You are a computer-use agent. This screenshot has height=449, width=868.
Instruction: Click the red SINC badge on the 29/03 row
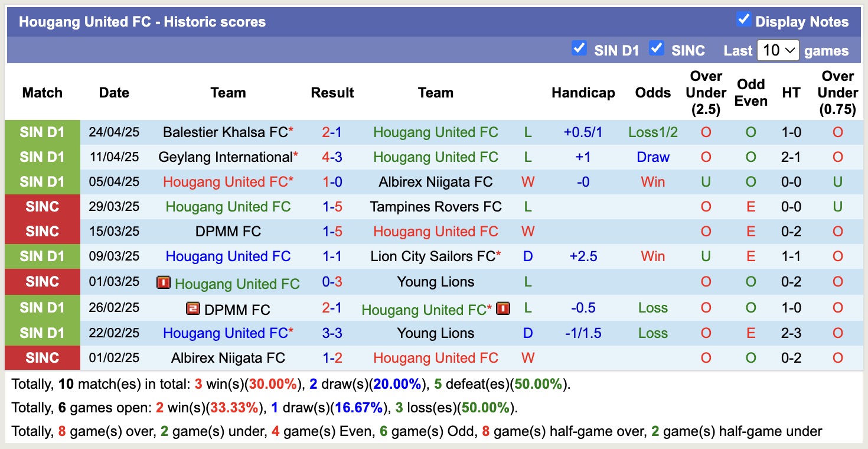point(42,206)
